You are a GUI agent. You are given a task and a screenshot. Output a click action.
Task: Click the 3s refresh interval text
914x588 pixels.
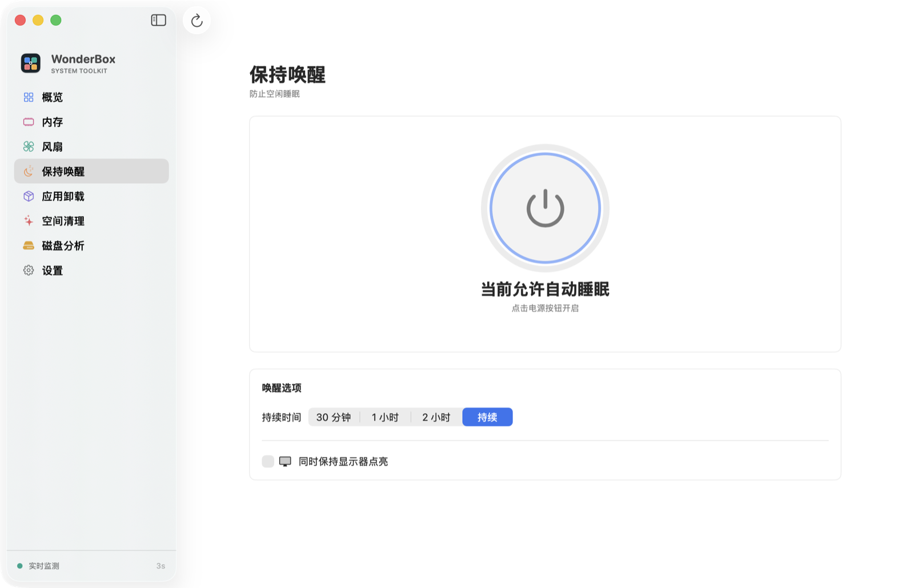161,566
